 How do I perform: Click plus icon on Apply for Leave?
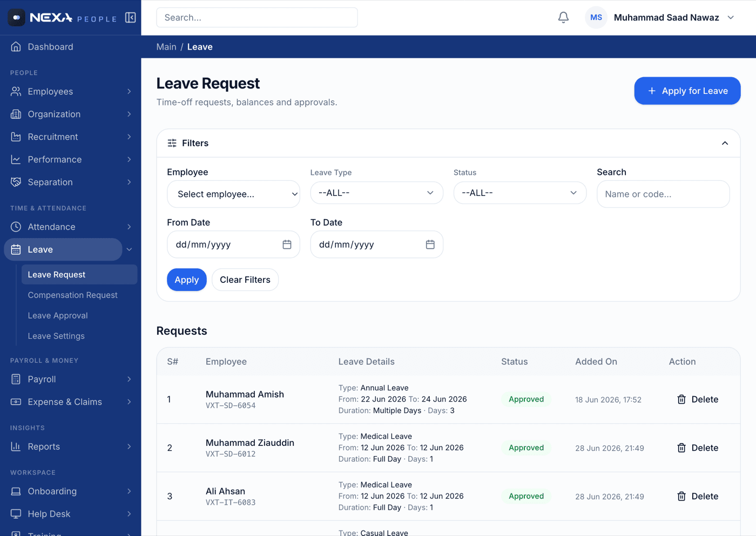point(652,91)
